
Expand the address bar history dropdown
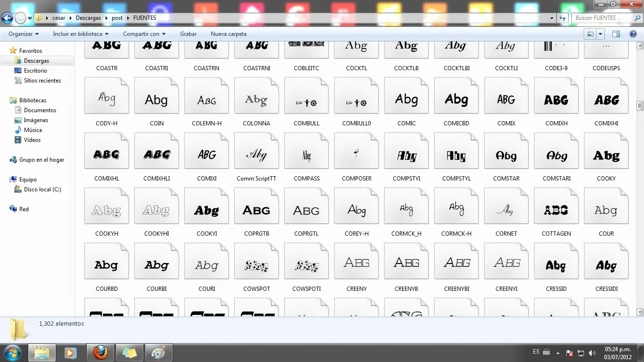click(x=552, y=18)
